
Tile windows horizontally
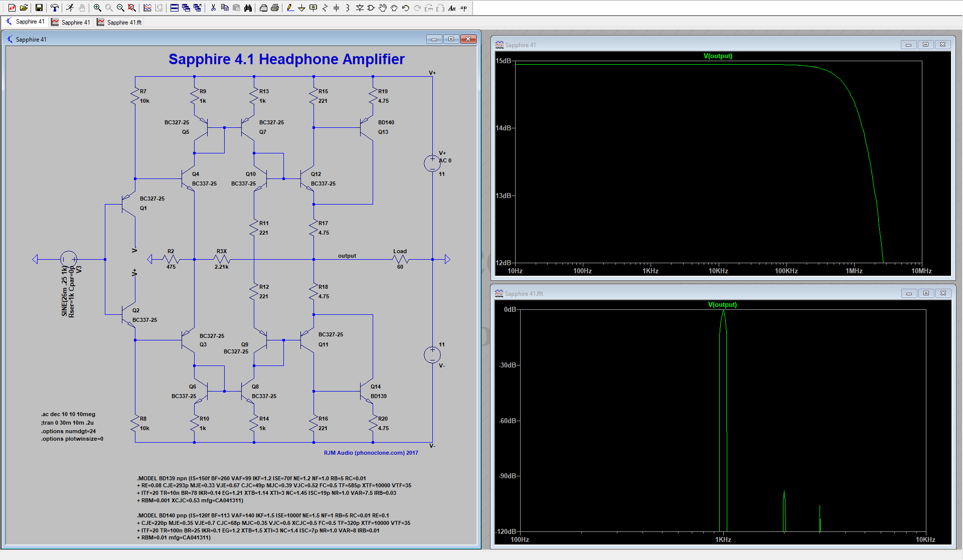[x=175, y=8]
